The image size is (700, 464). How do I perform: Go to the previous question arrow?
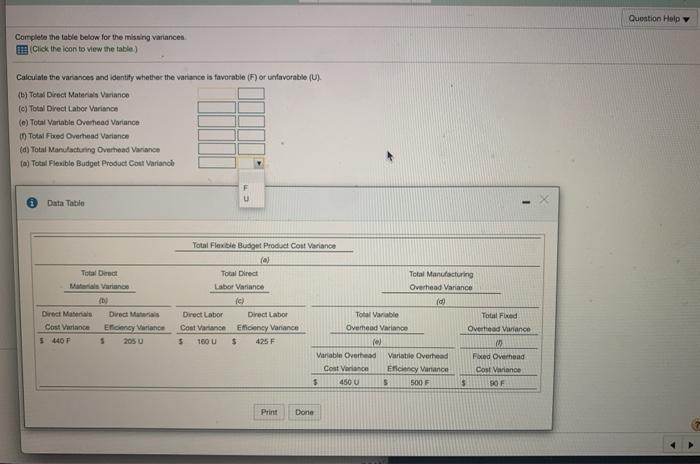point(673,445)
